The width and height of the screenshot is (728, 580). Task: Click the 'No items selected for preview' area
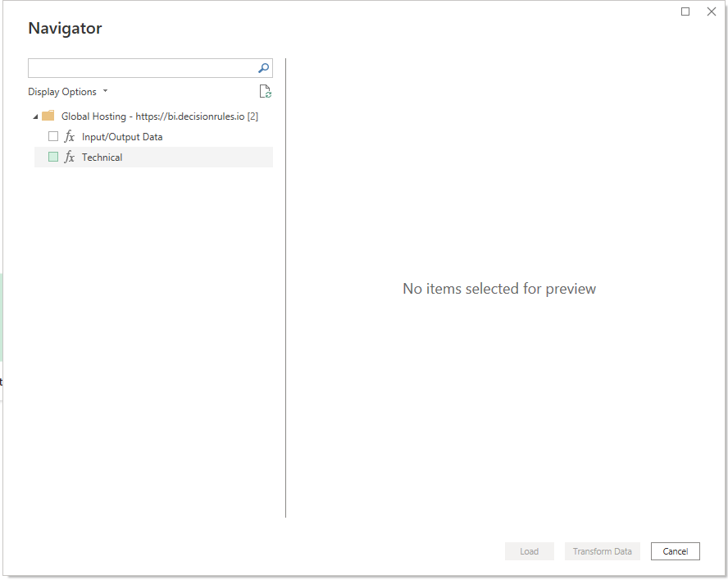[499, 289]
